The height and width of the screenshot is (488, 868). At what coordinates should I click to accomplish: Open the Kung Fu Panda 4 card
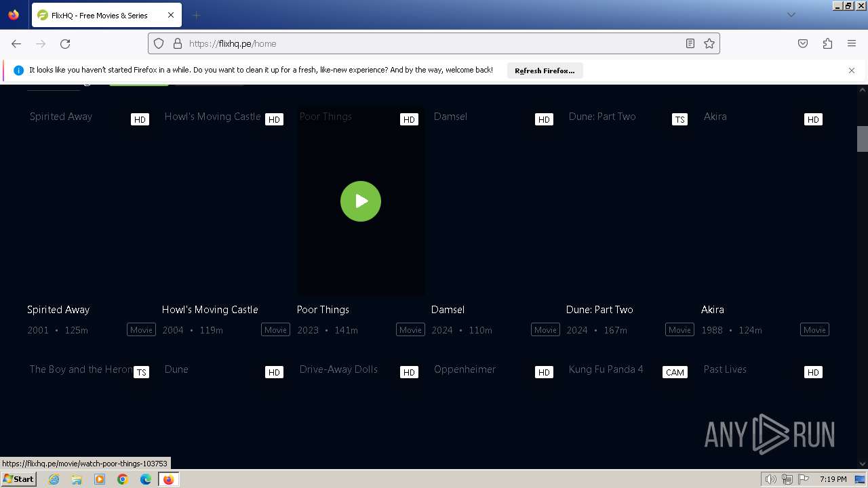pos(630,413)
